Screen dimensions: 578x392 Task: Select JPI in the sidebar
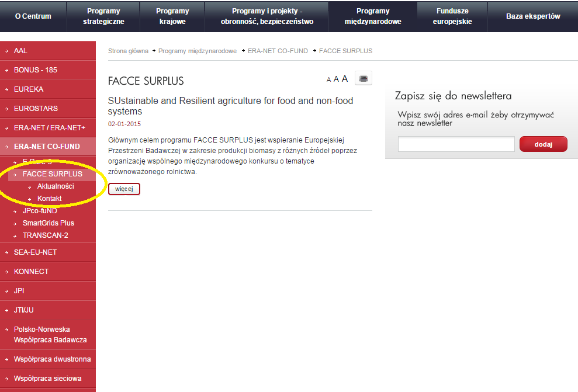click(48, 291)
